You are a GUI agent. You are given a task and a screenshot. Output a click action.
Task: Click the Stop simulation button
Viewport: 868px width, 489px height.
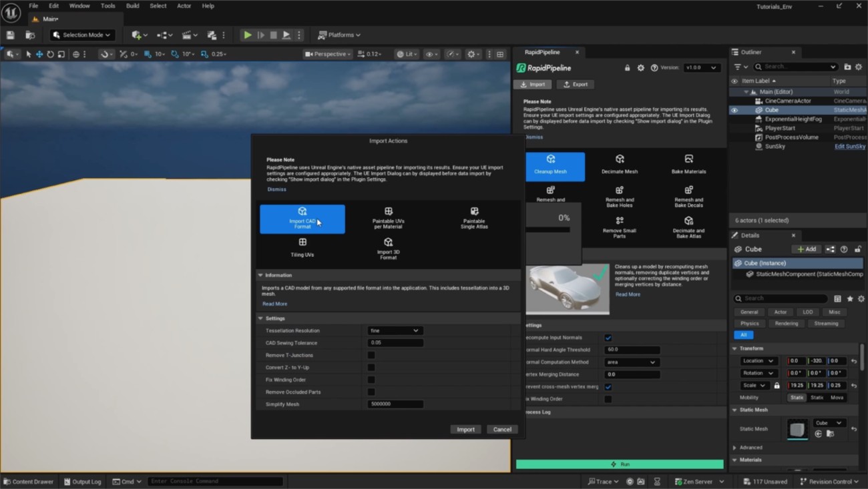(x=273, y=35)
